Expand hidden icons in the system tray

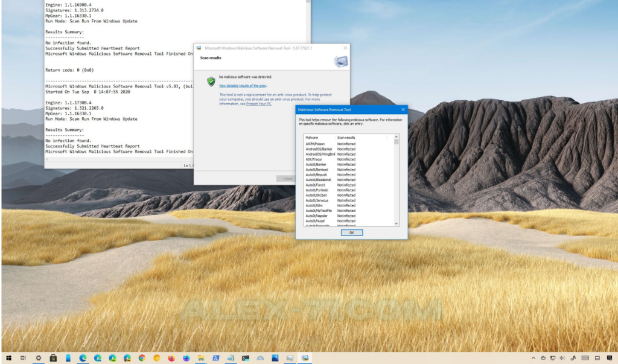pos(534,357)
